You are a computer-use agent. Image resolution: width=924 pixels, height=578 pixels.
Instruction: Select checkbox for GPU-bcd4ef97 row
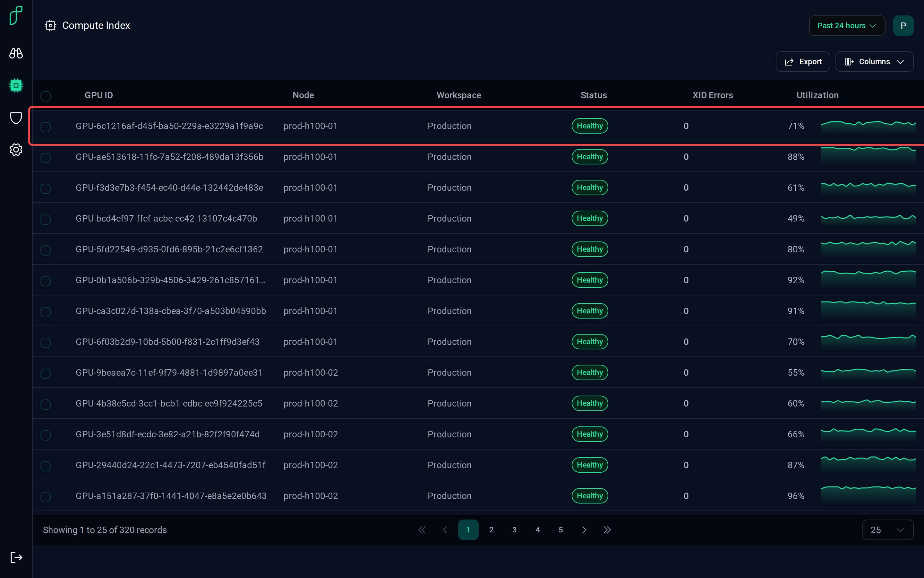[x=46, y=219]
